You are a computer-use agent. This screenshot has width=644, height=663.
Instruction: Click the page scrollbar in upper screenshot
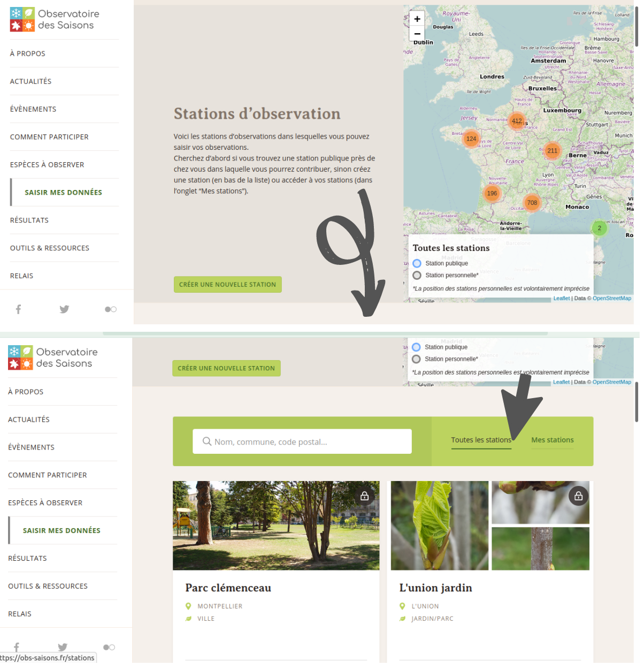click(637, 27)
